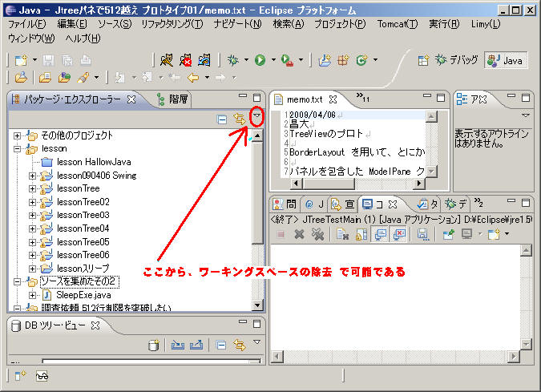Click Collapse All in Package Explorer

coord(222,119)
